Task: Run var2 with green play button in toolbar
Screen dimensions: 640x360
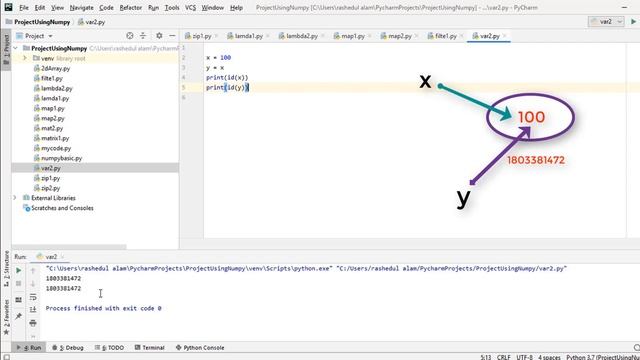Action: point(633,22)
